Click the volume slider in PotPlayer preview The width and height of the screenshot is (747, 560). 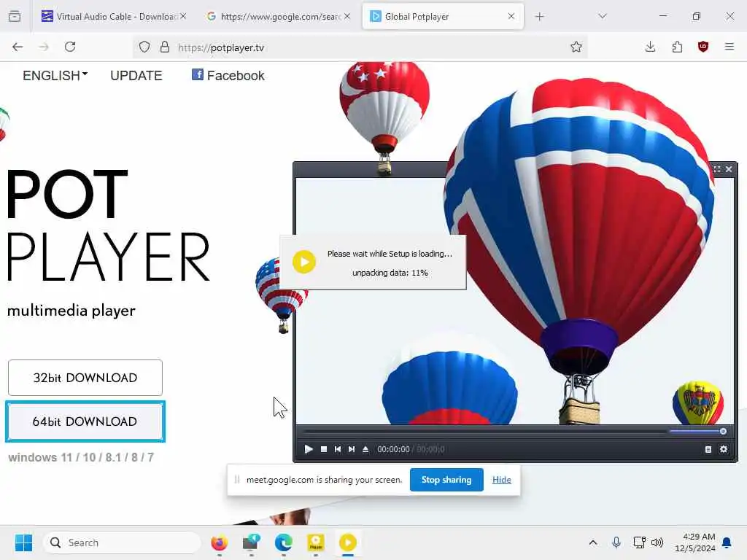(697, 432)
